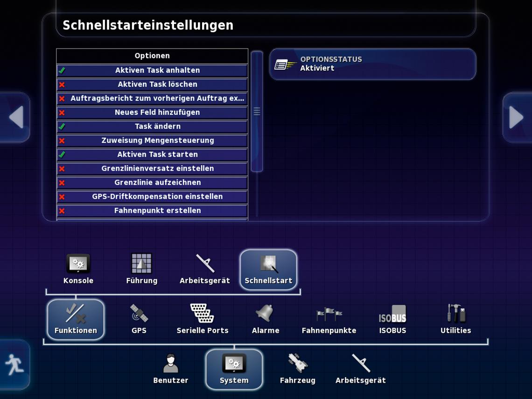532x399 pixels.
Task: Toggle option Aktiven Task löschen
Action: tap(152, 84)
